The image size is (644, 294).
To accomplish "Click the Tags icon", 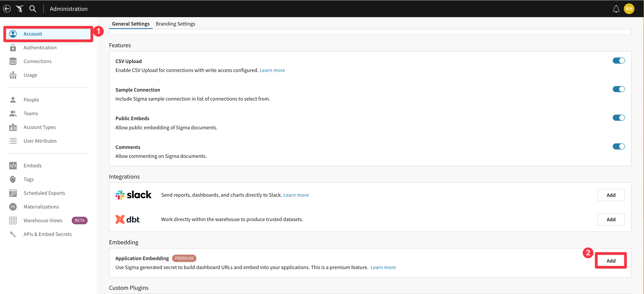I will click(13, 179).
